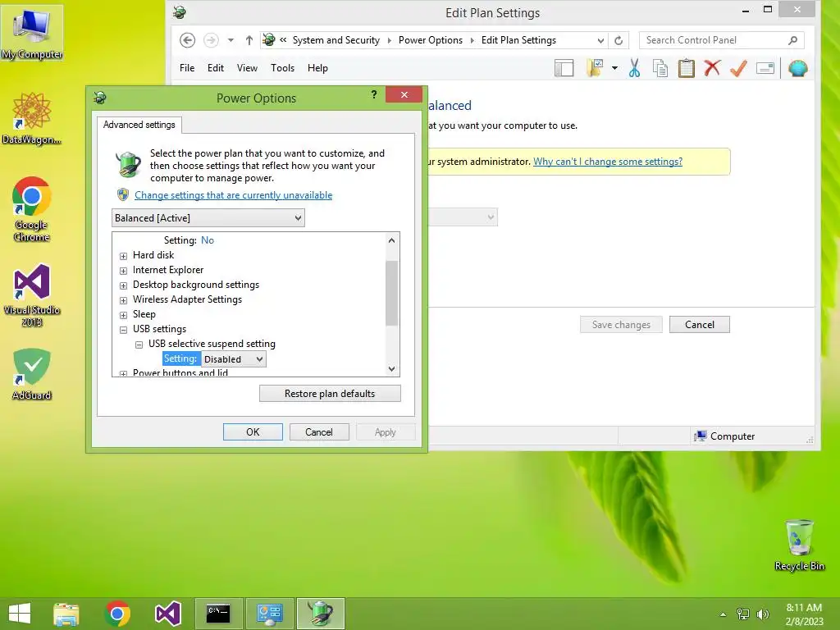Click the Paste clipboard toolbar icon
The image size is (840, 630).
(x=686, y=68)
